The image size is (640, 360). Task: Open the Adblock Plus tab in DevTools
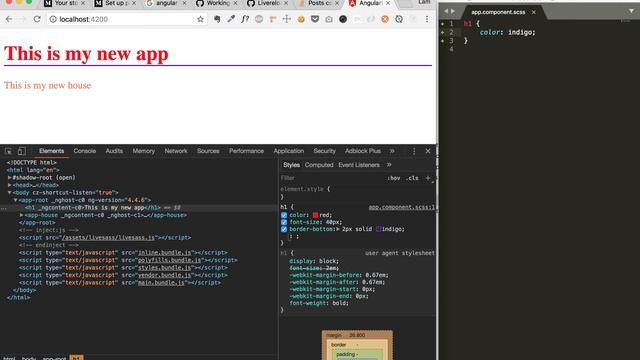363,151
